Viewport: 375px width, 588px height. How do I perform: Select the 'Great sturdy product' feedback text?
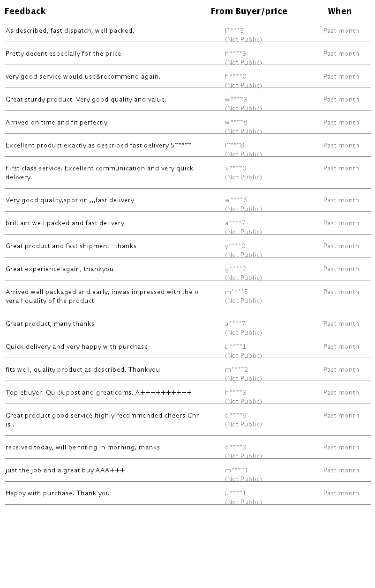coord(86,100)
